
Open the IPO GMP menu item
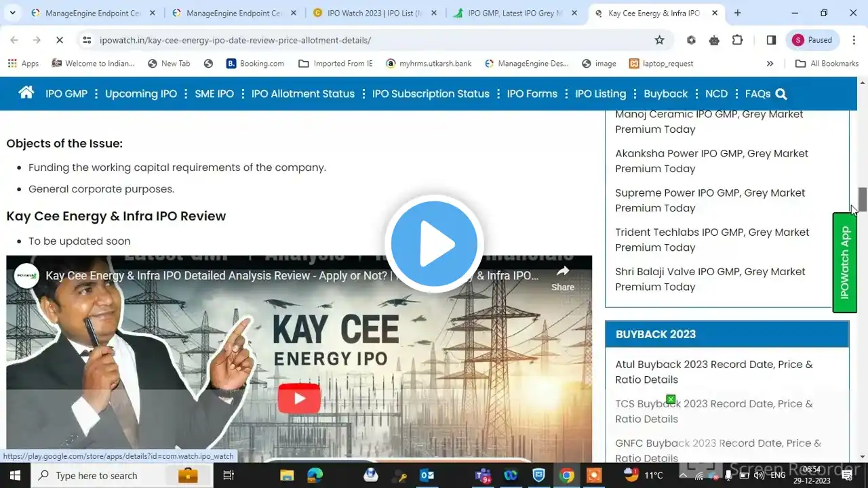pos(66,94)
